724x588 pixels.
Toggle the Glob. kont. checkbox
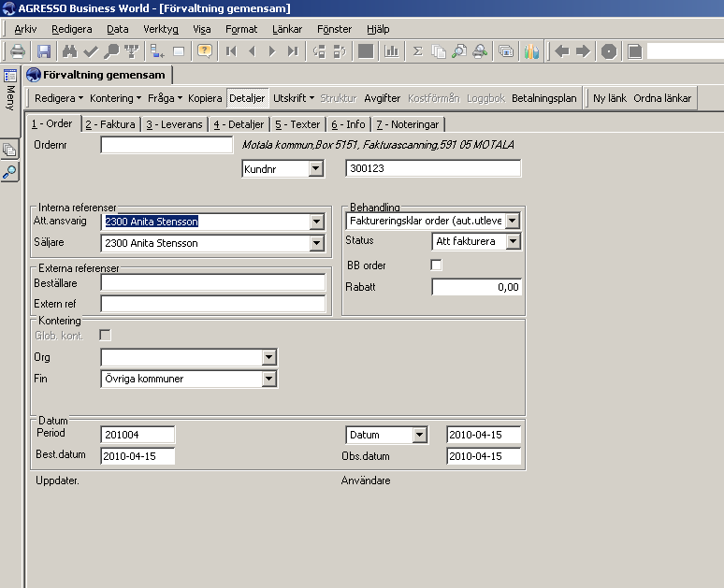pyautogui.click(x=106, y=335)
